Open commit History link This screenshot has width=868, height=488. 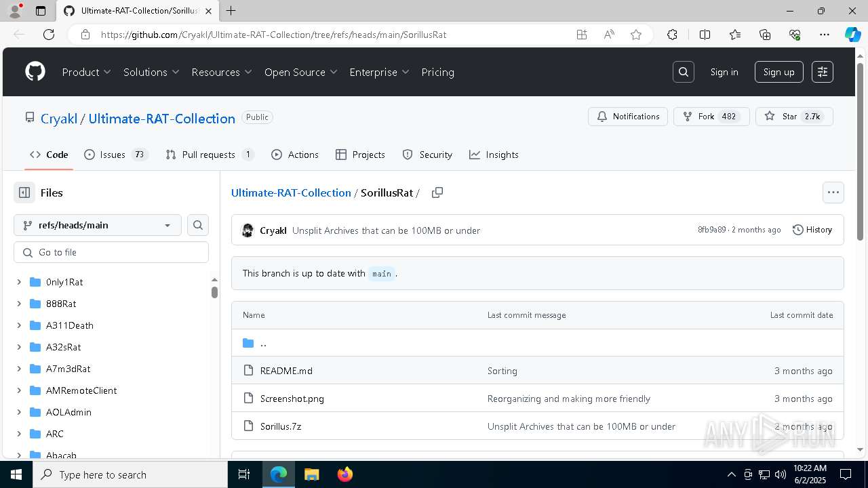812,230
